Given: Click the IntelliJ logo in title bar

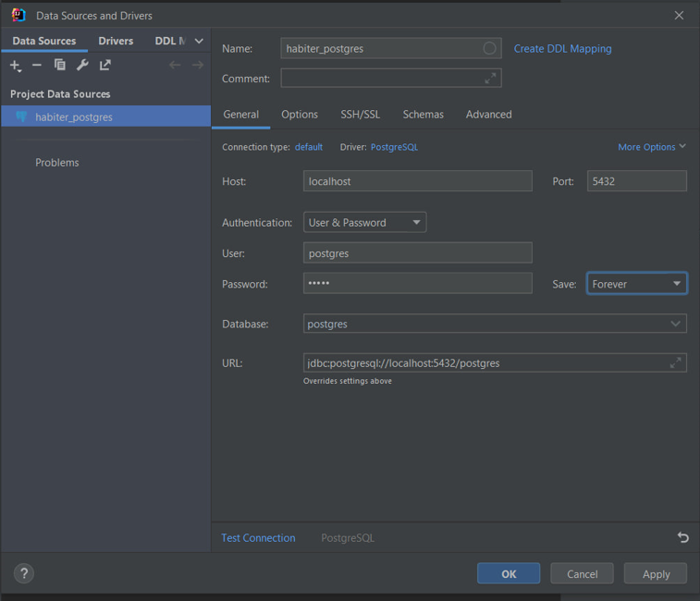Looking at the screenshot, I should [x=18, y=15].
